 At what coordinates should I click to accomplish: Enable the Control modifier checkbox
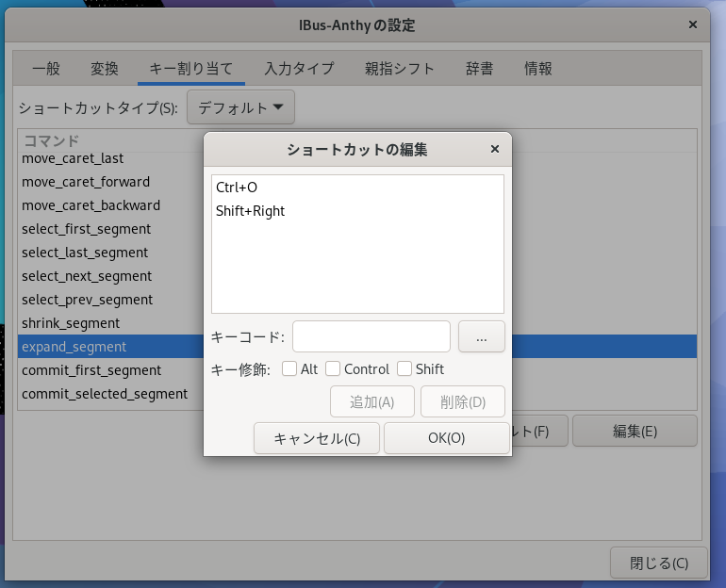pos(333,368)
